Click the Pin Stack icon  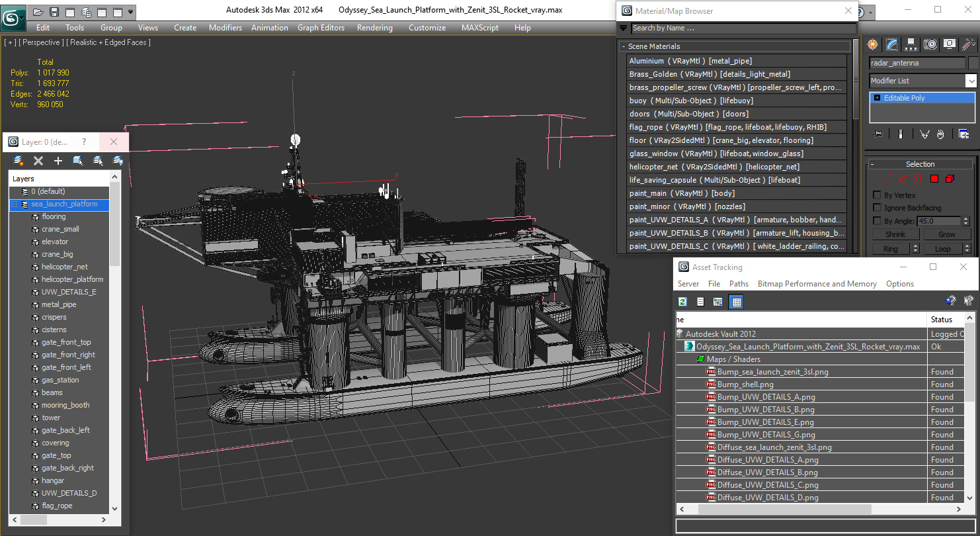click(878, 134)
